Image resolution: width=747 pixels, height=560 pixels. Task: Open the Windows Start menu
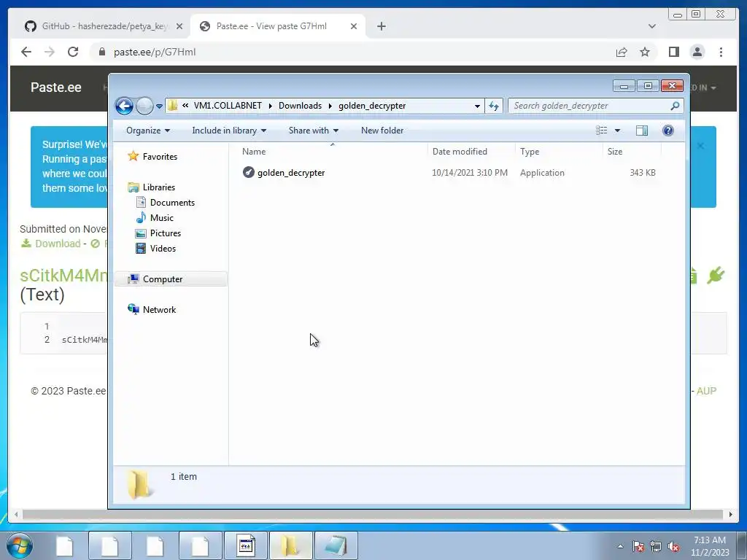(x=20, y=545)
